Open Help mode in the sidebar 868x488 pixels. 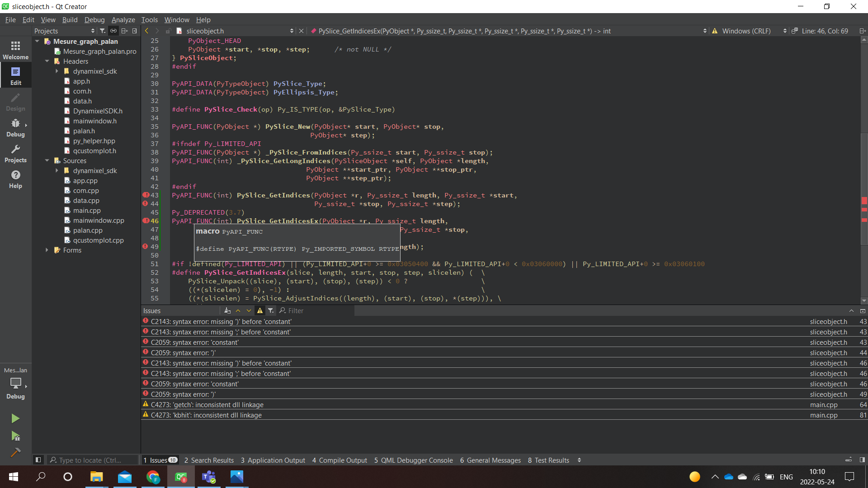[x=15, y=179]
